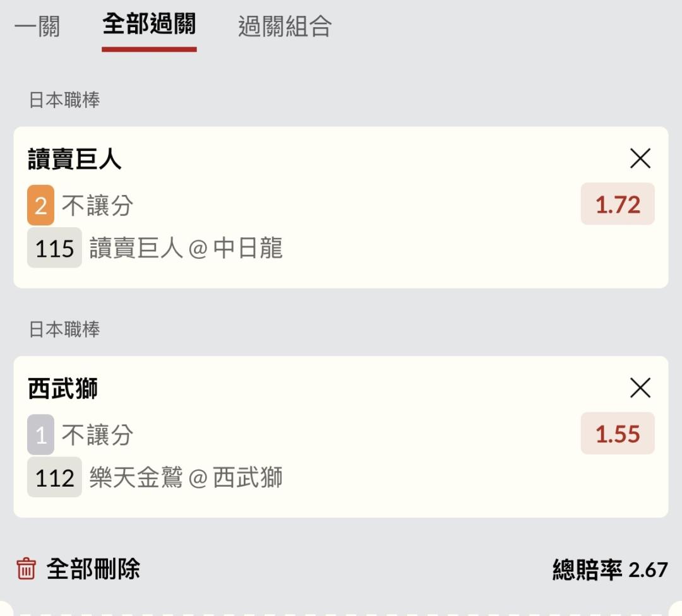The width and height of the screenshot is (682, 616).
Task: Click the 總賠率 2.67 total odds
Action: pyautogui.click(x=610, y=569)
